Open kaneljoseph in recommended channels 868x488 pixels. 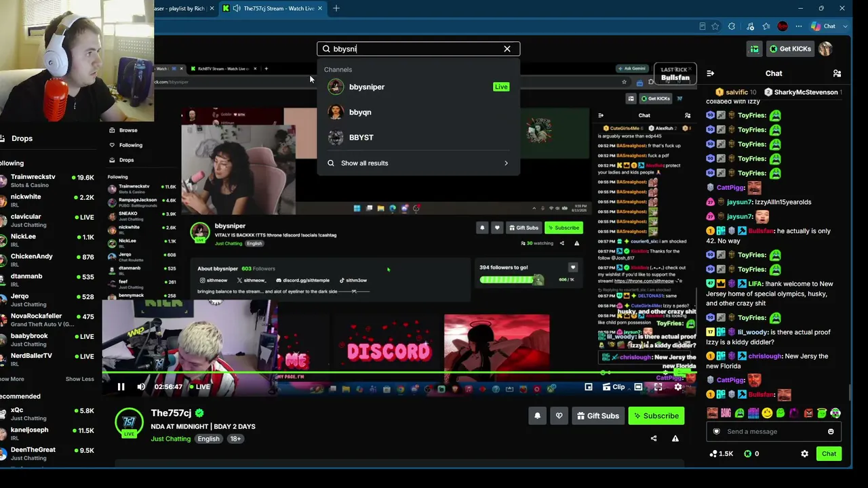tap(47, 433)
